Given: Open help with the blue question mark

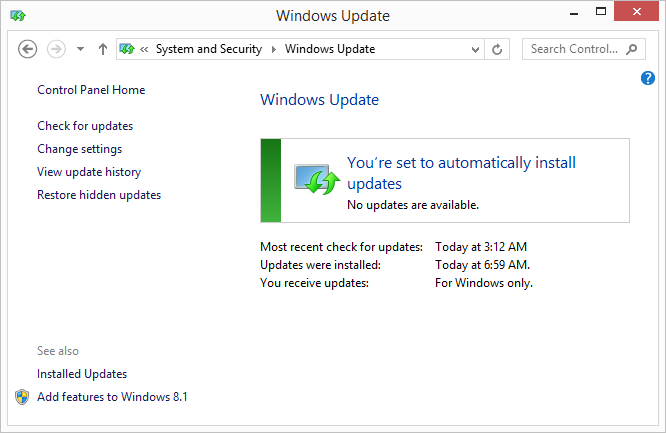Looking at the screenshot, I should click(648, 78).
